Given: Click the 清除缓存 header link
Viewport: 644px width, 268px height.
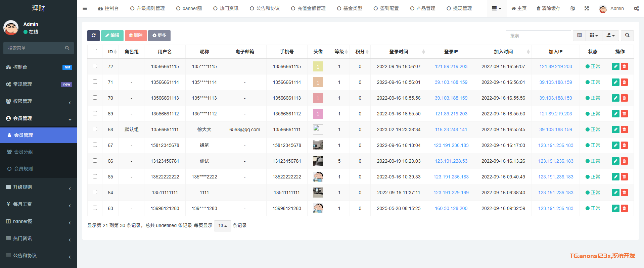Looking at the screenshot, I should pyautogui.click(x=548, y=8).
